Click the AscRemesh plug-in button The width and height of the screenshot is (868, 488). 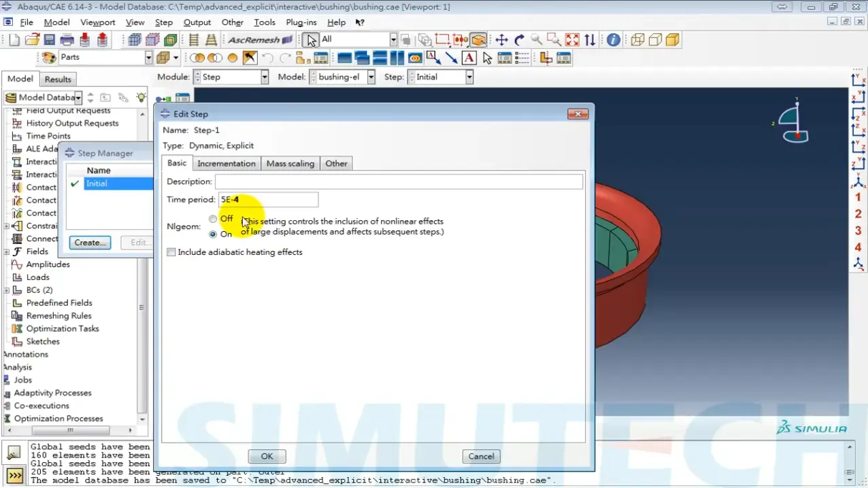(260, 40)
